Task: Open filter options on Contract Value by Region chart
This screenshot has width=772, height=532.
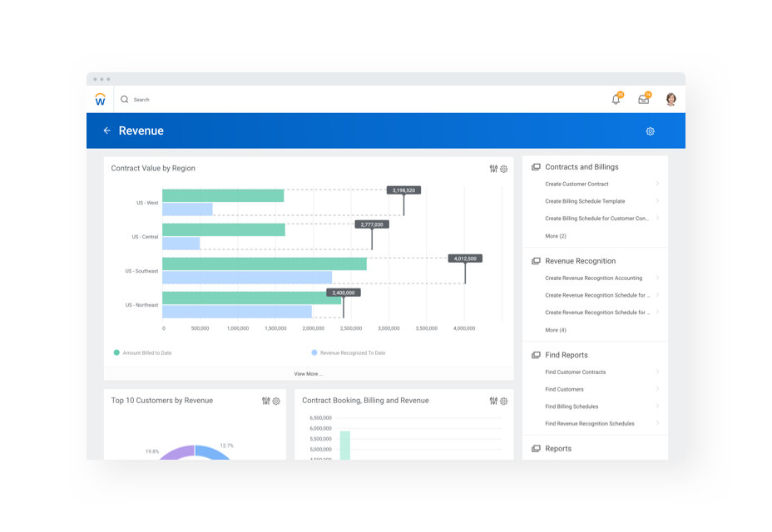Action: coord(492,169)
